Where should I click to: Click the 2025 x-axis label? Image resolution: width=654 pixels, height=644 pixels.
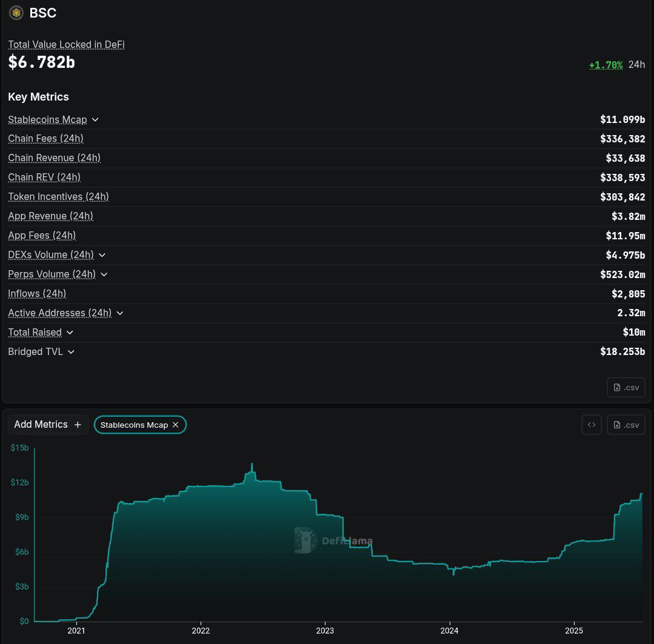(x=574, y=631)
